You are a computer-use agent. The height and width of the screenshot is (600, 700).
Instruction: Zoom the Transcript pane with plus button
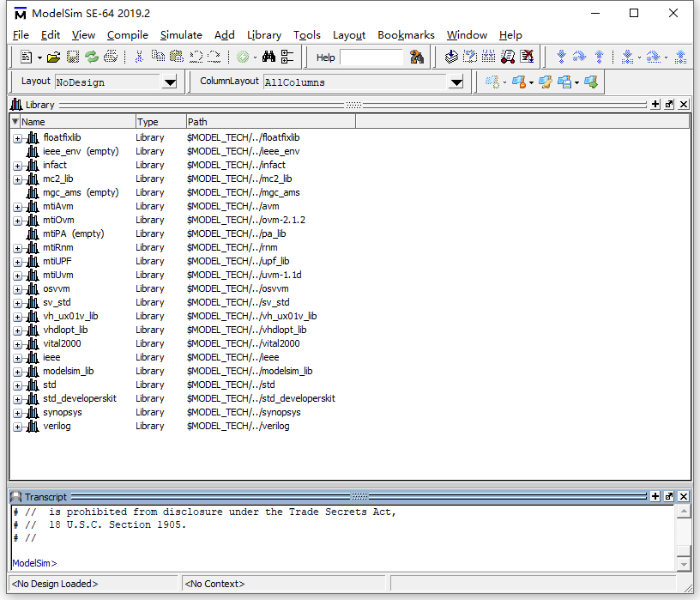pyautogui.click(x=655, y=496)
